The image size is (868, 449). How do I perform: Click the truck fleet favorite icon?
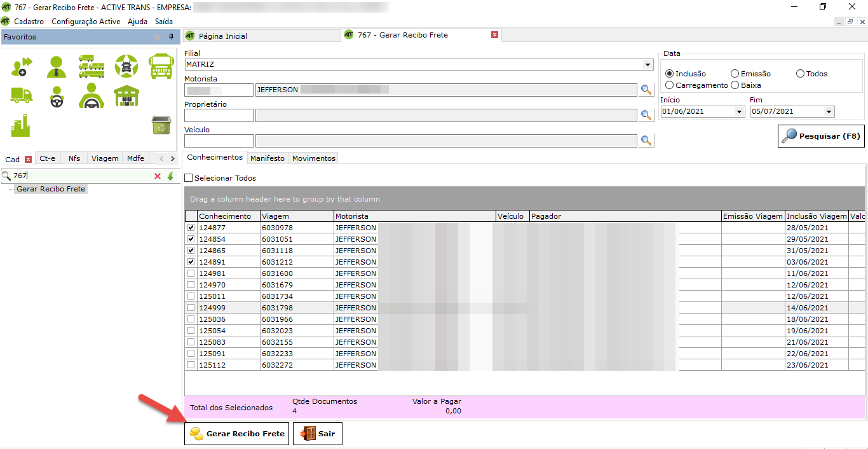point(92,66)
